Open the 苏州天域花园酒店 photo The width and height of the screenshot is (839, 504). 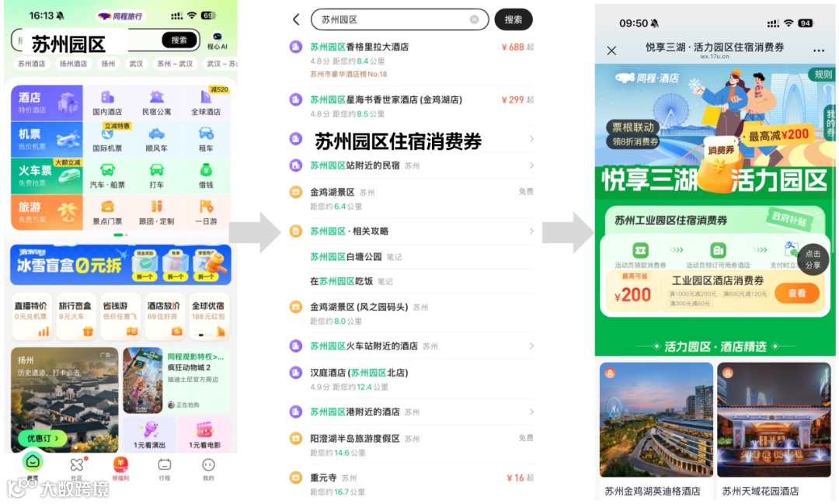774,419
